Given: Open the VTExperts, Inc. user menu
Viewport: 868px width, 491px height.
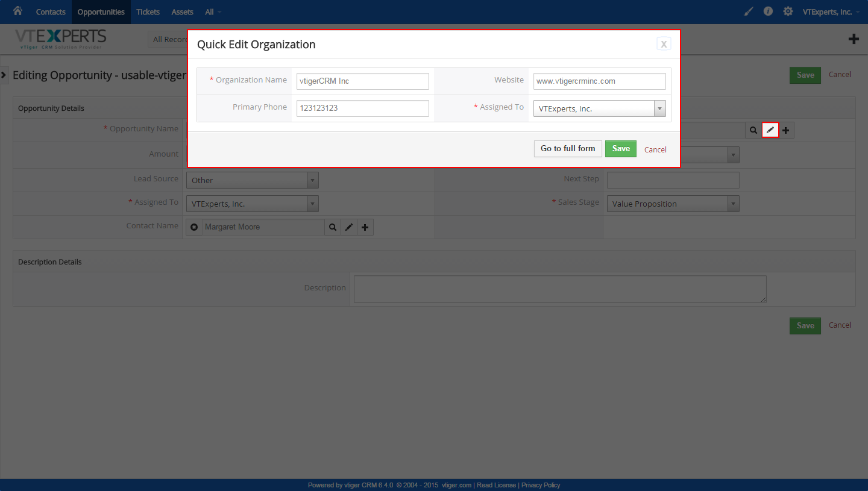Looking at the screenshot, I should 831,12.
